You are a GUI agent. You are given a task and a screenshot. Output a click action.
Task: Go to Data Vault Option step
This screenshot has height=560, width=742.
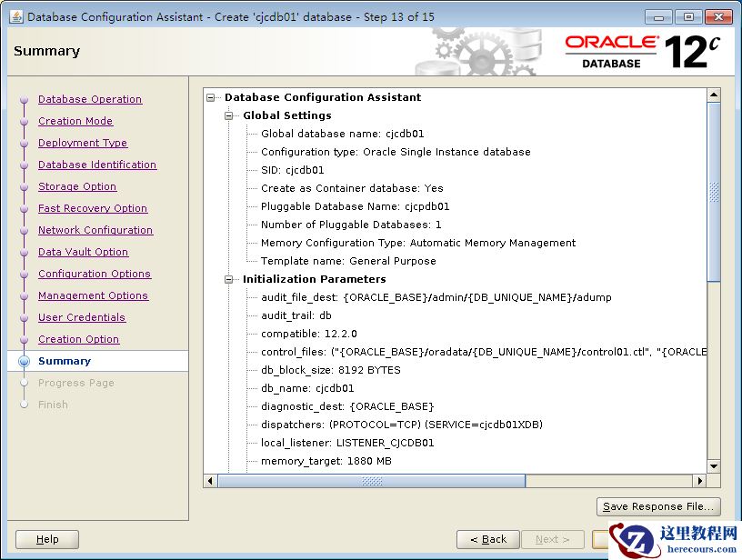[84, 252]
